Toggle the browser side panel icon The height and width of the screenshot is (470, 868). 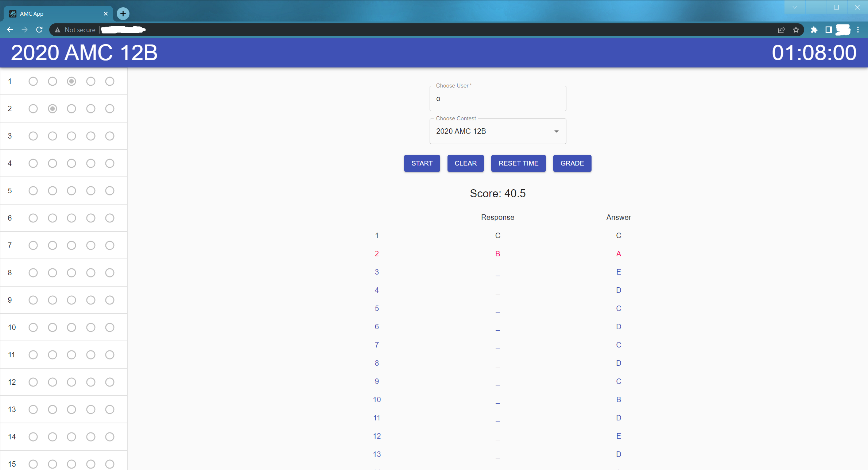(x=828, y=30)
